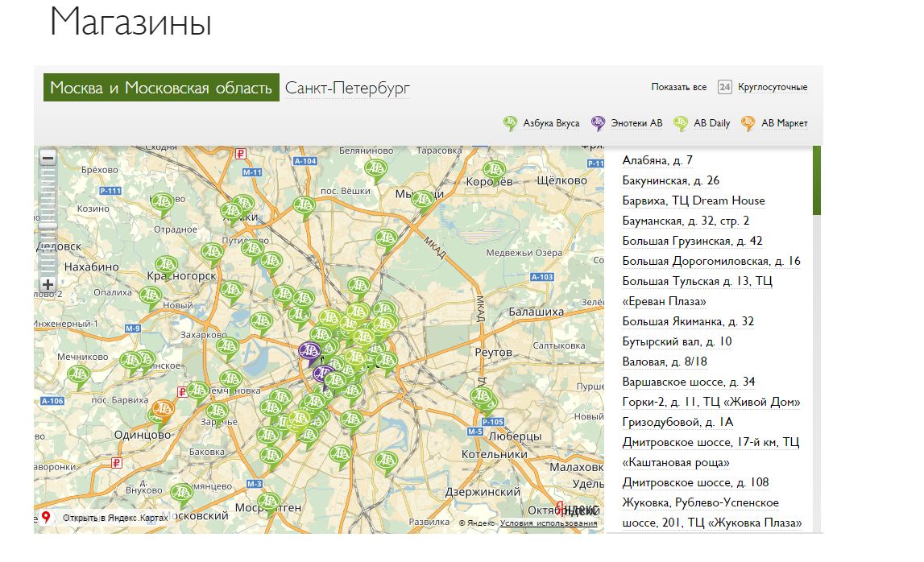Select the store pin near Московский
Viewport: 924px width, 562px height.
click(x=181, y=495)
